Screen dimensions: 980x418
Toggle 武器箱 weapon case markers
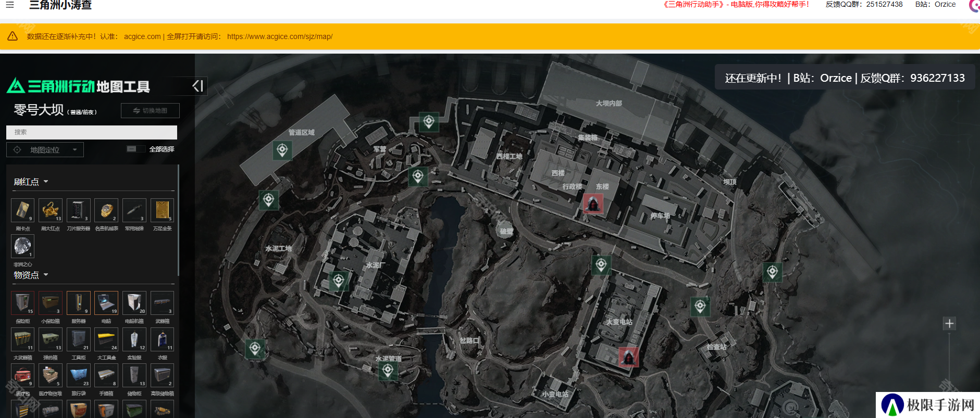[162, 303]
